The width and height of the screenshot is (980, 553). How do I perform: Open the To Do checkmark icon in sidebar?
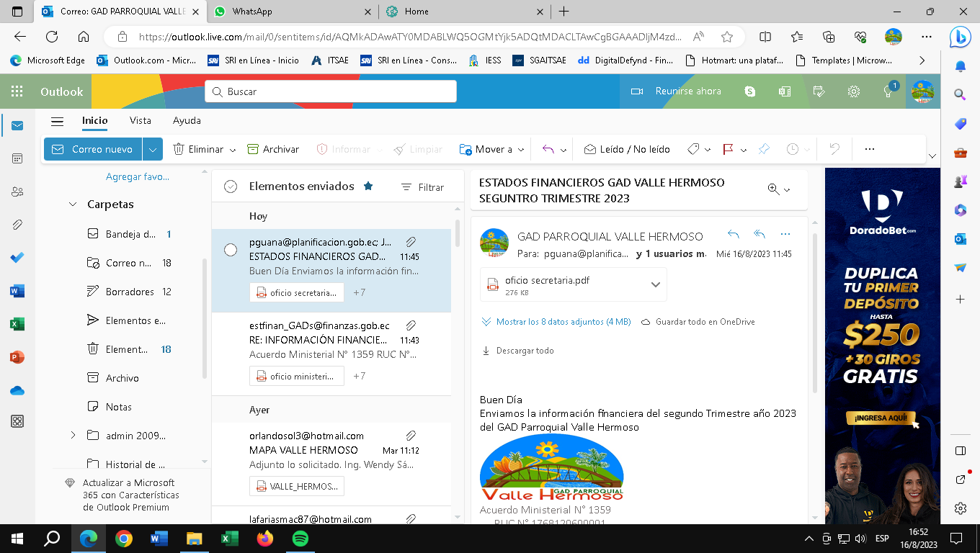[x=17, y=258]
